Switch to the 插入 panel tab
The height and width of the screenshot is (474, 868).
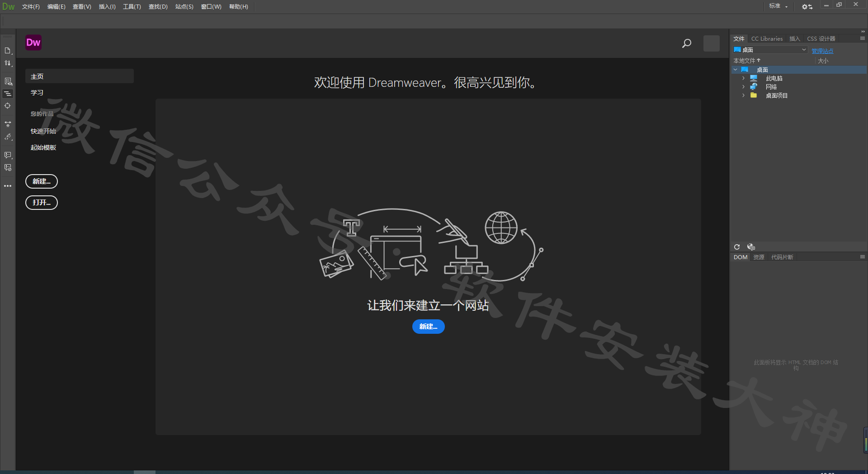pyautogui.click(x=795, y=39)
